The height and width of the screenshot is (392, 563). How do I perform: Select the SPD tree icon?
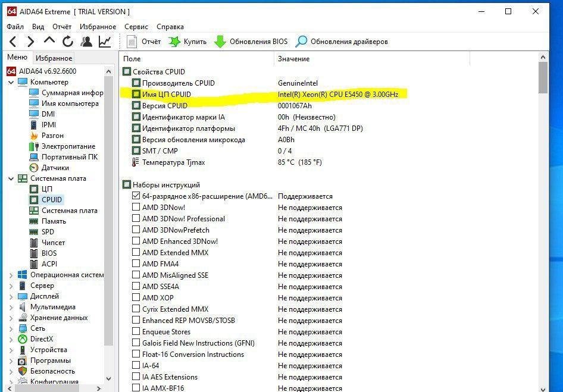[34, 232]
